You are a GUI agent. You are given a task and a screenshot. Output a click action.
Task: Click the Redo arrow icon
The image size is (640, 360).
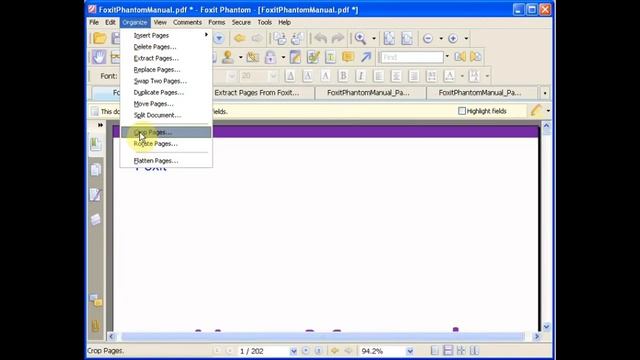(338, 38)
